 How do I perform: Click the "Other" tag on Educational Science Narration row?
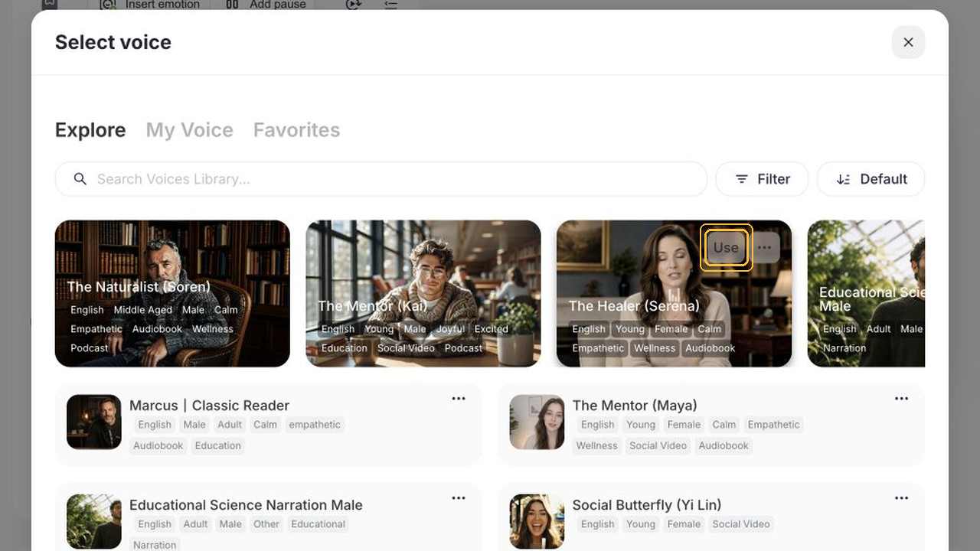click(x=266, y=524)
